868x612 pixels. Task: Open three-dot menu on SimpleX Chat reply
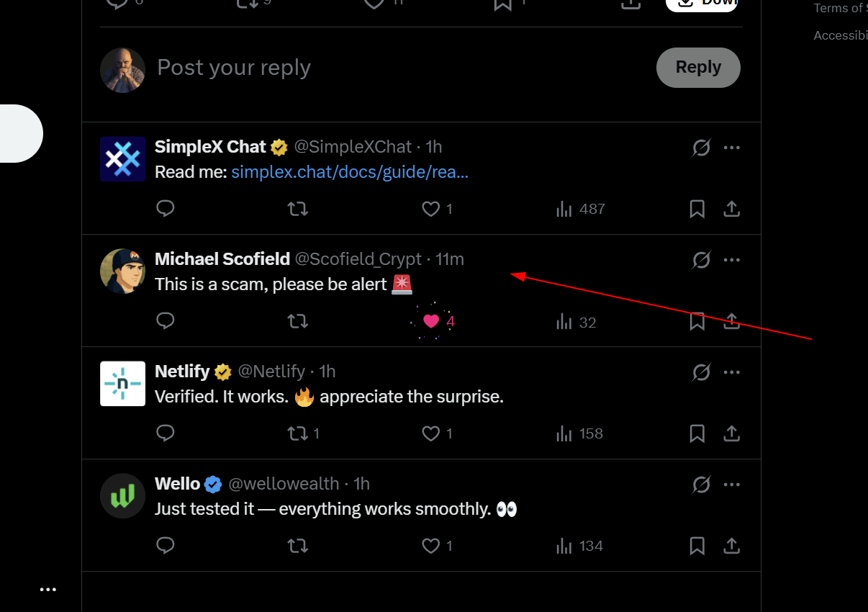click(x=731, y=148)
